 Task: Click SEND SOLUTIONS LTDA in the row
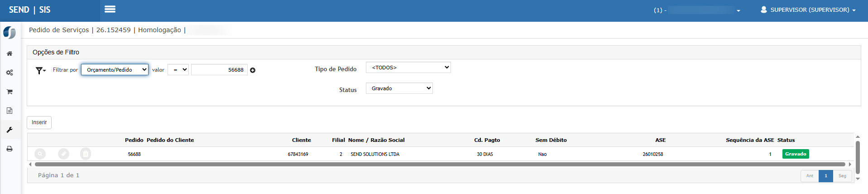coord(375,154)
